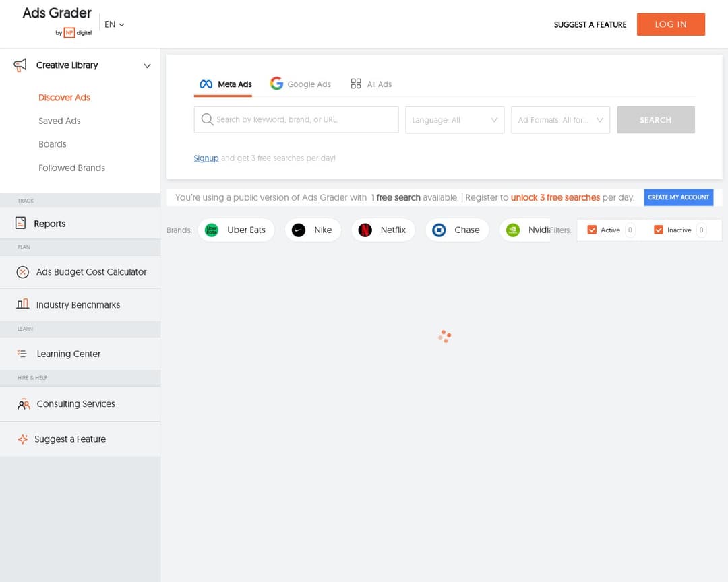Viewport: 728px width, 582px height.
Task: Open the Reports document icon
Action: [21, 224]
